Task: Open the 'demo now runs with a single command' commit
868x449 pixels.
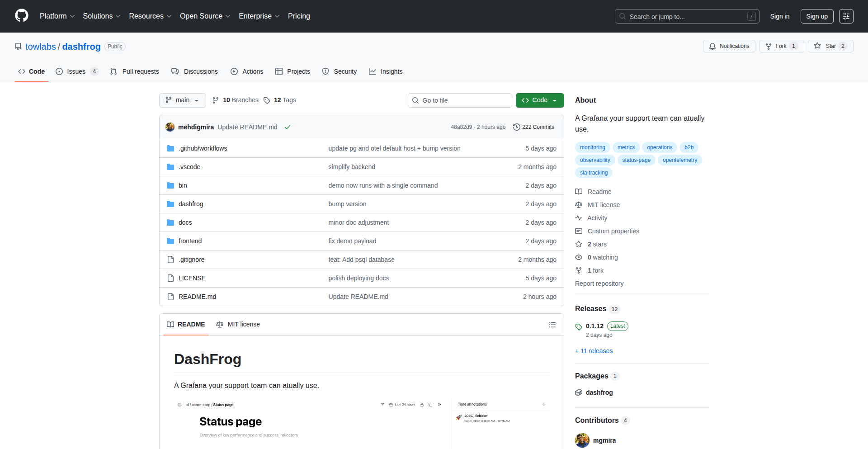Action: (383, 185)
